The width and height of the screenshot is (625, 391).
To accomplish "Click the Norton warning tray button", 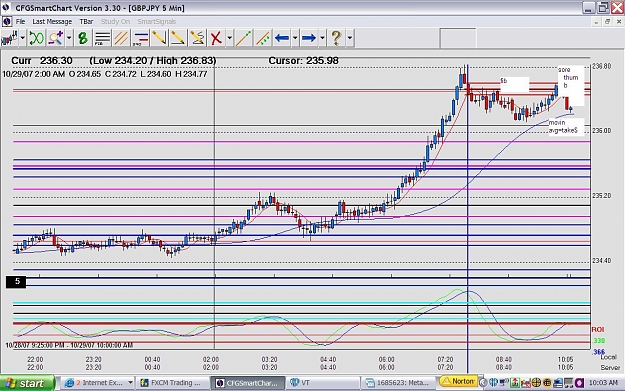I will point(458,381).
